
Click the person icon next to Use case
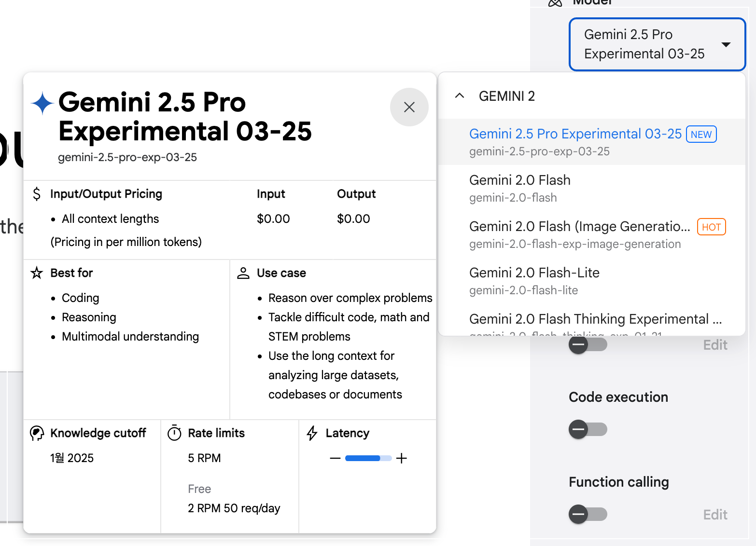(x=243, y=273)
